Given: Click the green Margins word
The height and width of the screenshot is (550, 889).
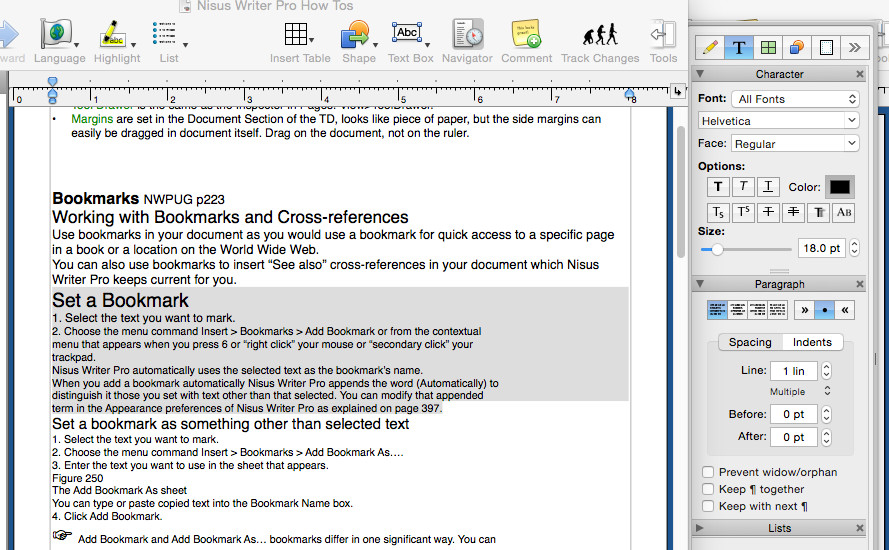Looking at the screenshot, I should [92, 119].
